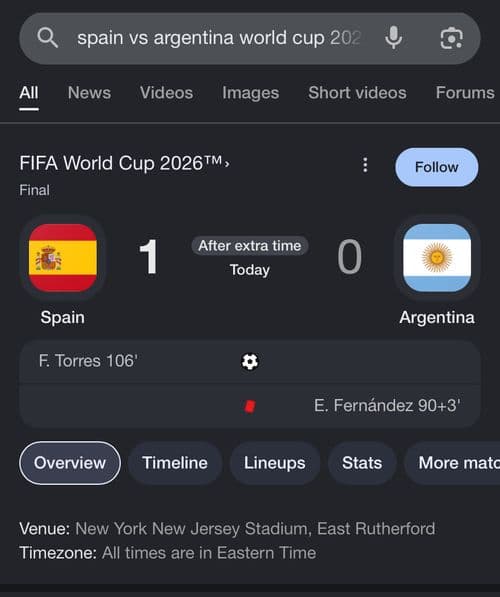Start voice search with microphone icon
This screenshot has height=597, width=500.
tap(393, 38)
